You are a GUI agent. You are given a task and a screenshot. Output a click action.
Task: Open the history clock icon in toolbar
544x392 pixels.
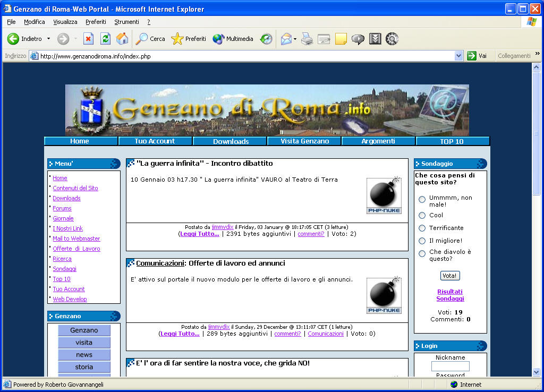266,39
